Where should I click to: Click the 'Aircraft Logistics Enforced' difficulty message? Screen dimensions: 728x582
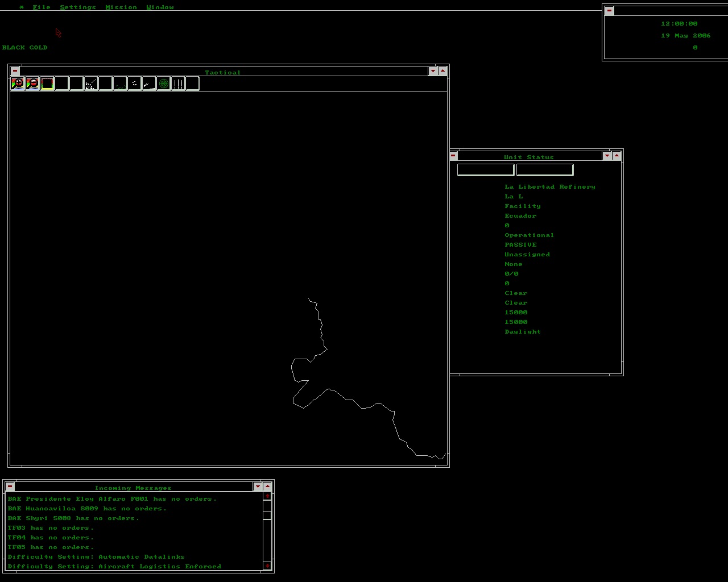[114, 566]
